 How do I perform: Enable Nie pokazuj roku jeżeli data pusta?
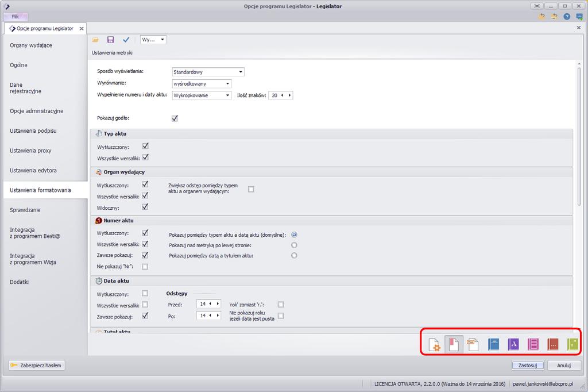pyautogui.click(x=280, y=316)
